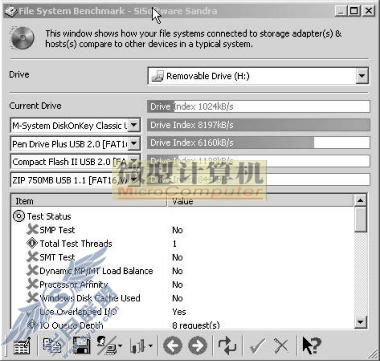Screen dimensions: 380x361
Task: Select the Test Status row
Action: [x=183, y=216]
